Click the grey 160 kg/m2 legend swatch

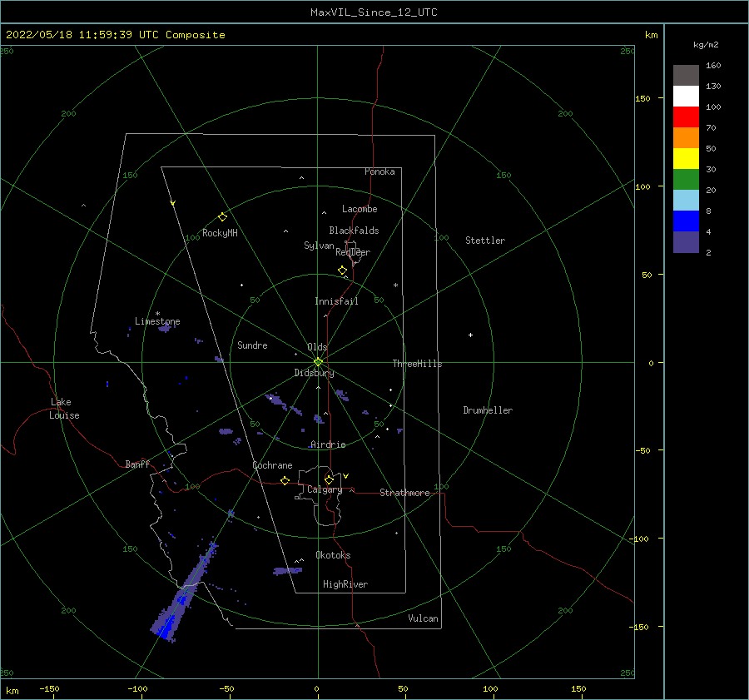(x=686, y=76)
